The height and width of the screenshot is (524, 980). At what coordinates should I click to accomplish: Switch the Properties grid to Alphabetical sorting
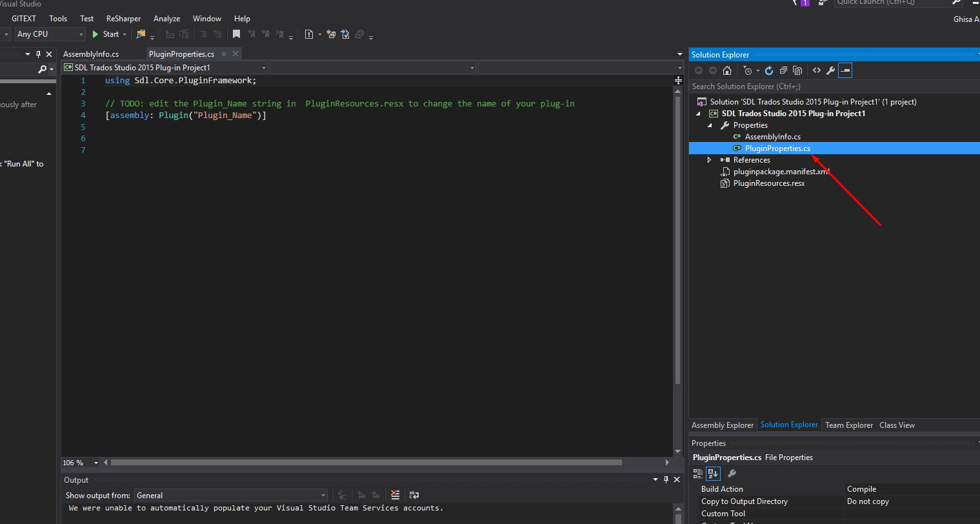coord(713,474)
